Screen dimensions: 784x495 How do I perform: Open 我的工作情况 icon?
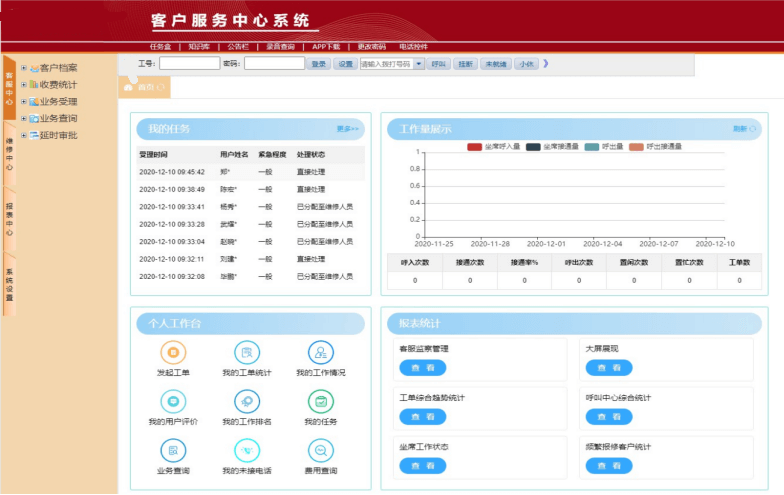pos(320,352)
